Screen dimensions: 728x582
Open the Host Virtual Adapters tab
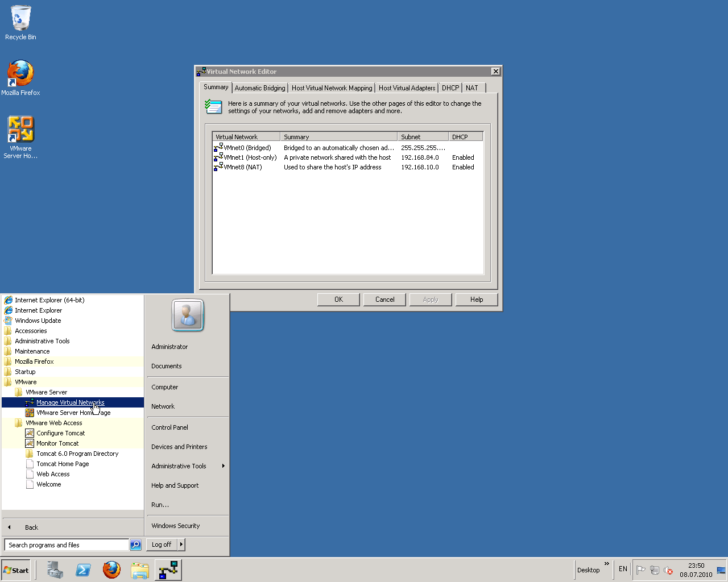(407, 88)
